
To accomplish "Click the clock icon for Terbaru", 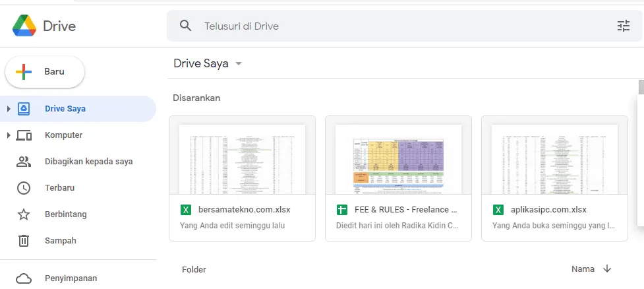I will tap(24, 188).
